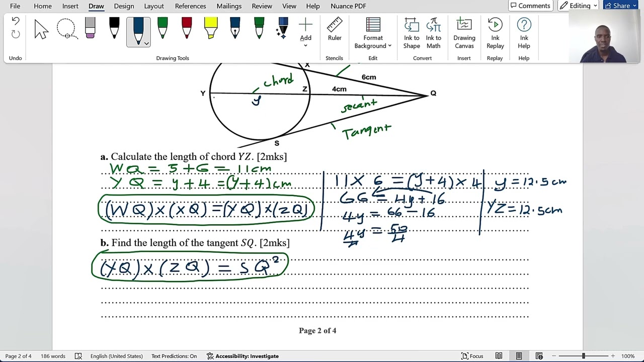Open the View tab
The width and height of the screenshot is (644, 362).
[x=289, y=6]
